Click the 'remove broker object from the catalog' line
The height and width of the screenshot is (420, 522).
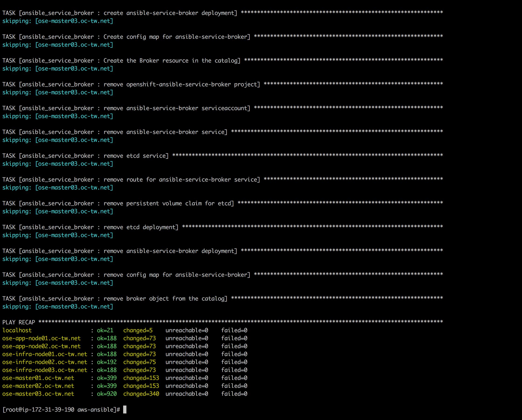coord(223,298)
